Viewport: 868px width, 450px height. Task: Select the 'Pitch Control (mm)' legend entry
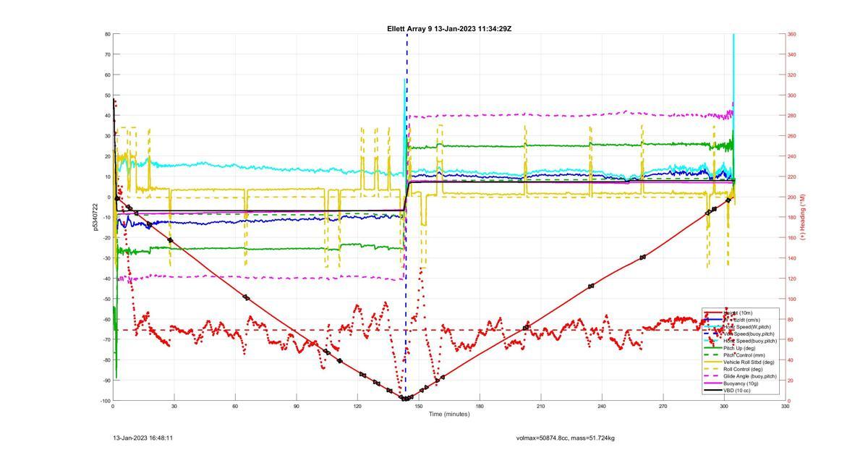click(x=744, y=355)
